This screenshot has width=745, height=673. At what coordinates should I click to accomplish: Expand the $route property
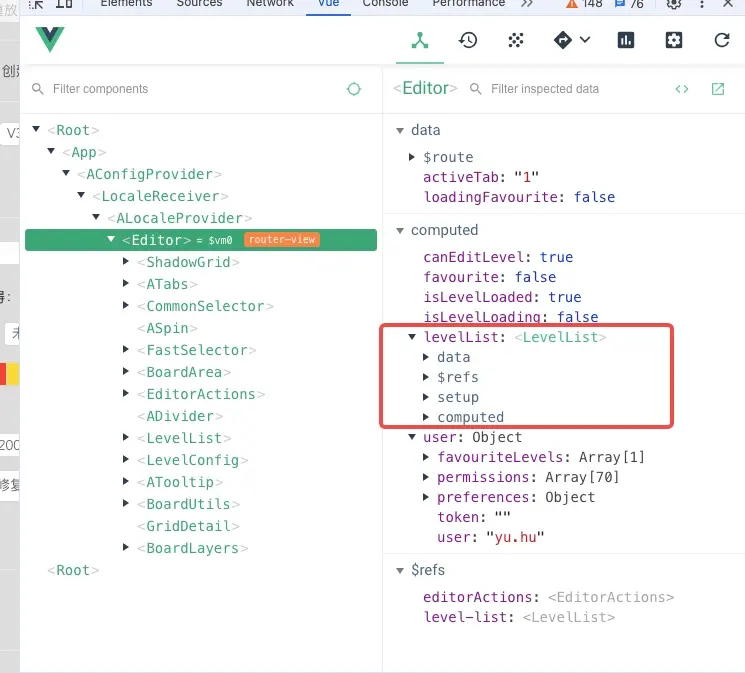[412, 157]
